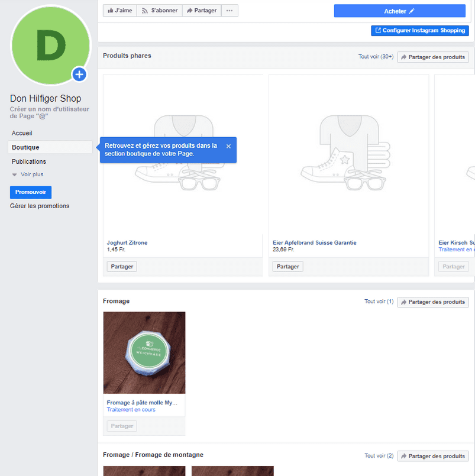Image resolution: width=475 pixels, height=476 pixels.
Task: Click the Fromage section heading
Action: (x=117, y=301)
